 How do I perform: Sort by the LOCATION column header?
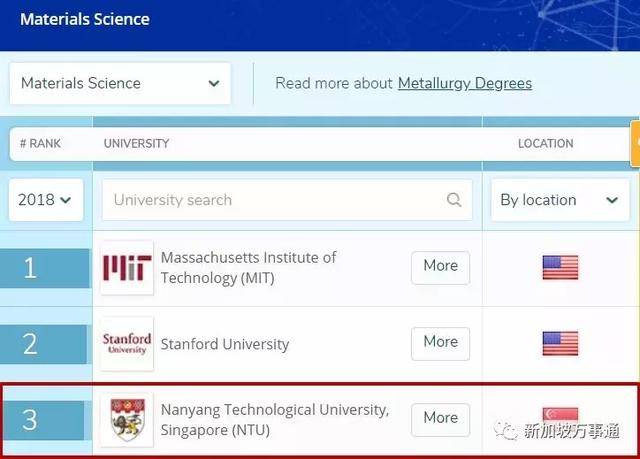[x=545, y=144]
